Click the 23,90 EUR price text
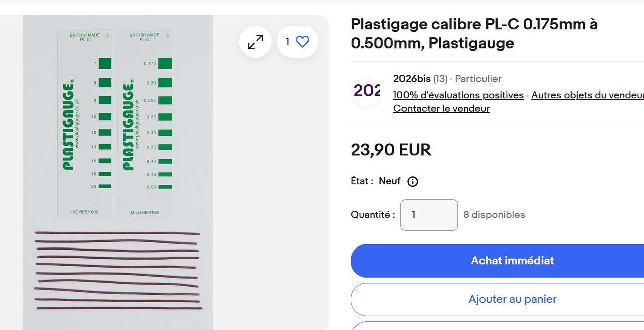The height and width of the screenshot is (330, 644). tap(391, 150)
